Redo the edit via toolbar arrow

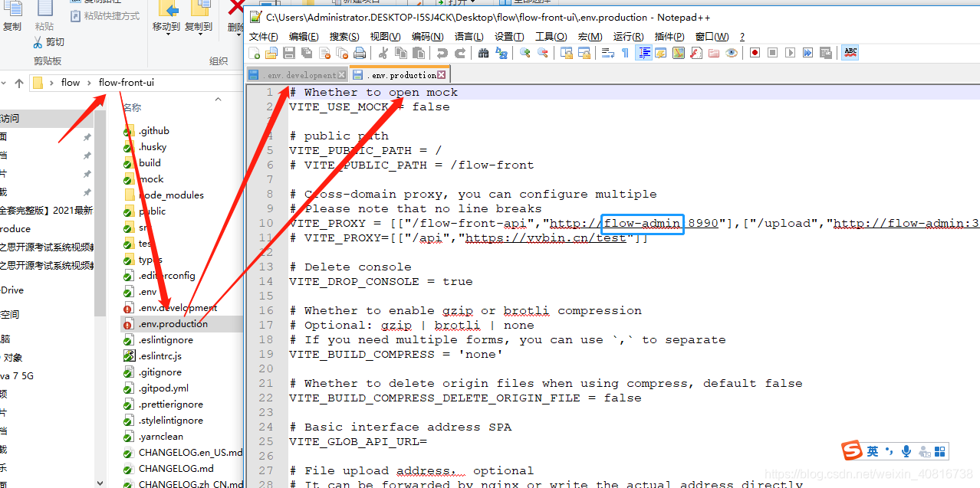pyautogui.click(x=460, y=53)
